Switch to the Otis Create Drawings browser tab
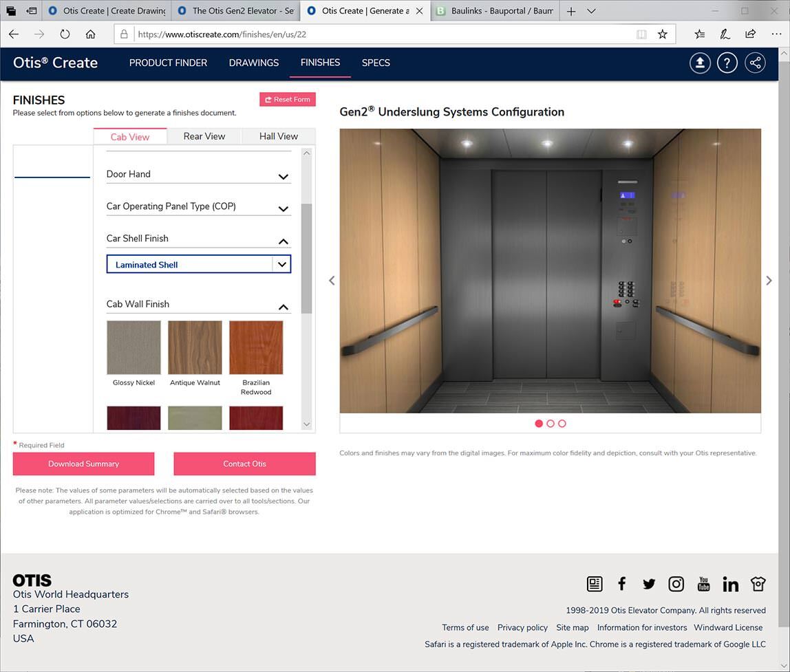The image size is (790, 672). pos(107,11)
